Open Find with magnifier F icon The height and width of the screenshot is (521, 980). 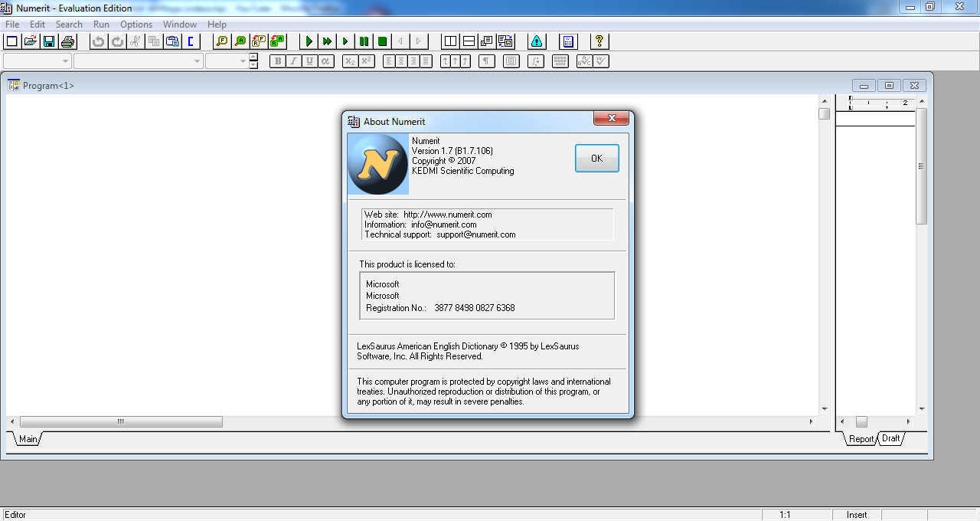pyautogui.click(x=221, y=41)
